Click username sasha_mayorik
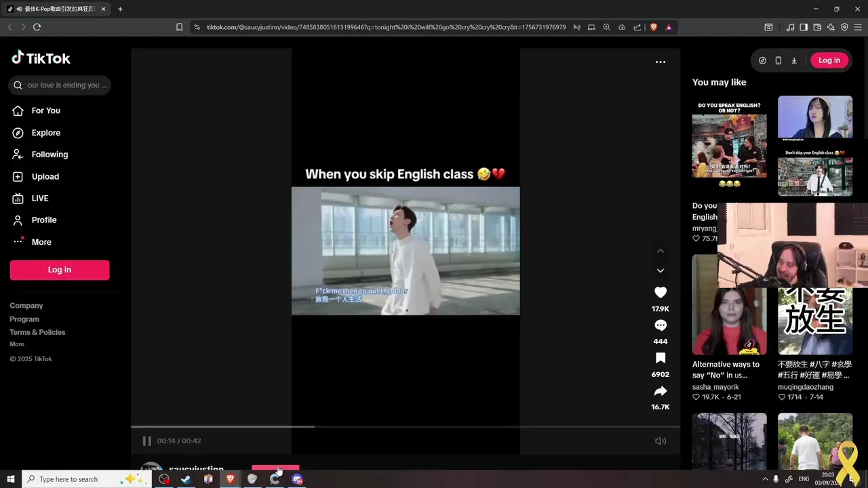 point(715,387)
